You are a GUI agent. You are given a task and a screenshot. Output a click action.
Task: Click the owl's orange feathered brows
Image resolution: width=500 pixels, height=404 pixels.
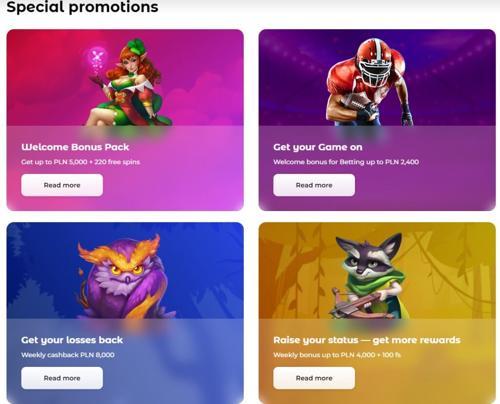point(119,250)
